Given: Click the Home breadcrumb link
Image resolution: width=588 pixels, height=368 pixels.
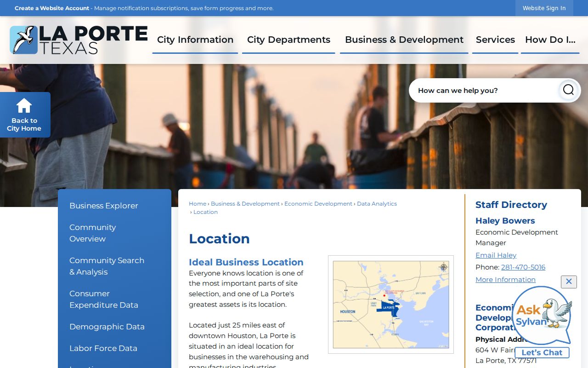Looking at the screenshot, I should click(x=198, y=204).
